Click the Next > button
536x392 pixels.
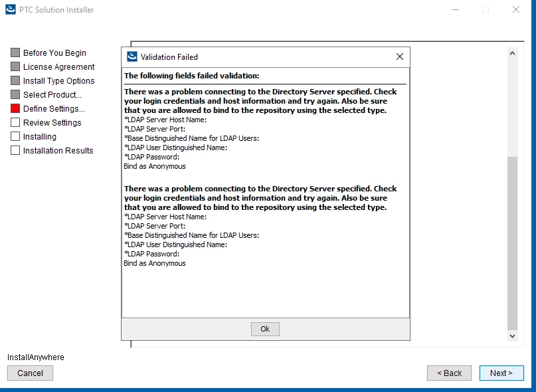click(501, 373)
